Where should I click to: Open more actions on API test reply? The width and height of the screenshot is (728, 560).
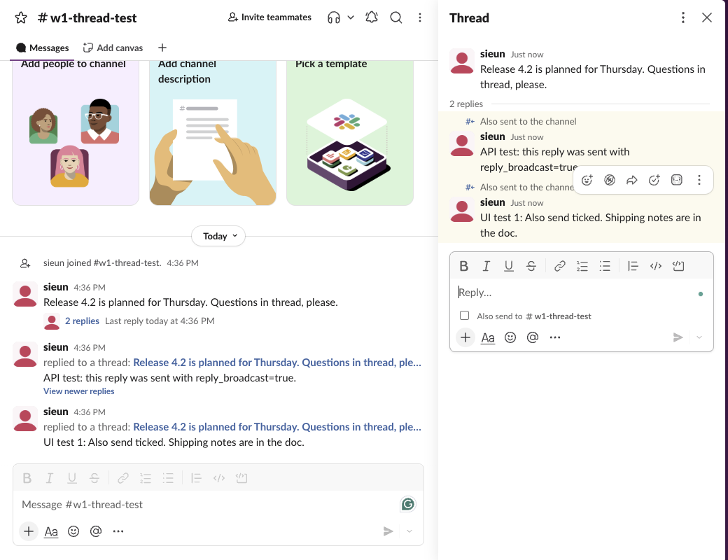tap(699, 180)
